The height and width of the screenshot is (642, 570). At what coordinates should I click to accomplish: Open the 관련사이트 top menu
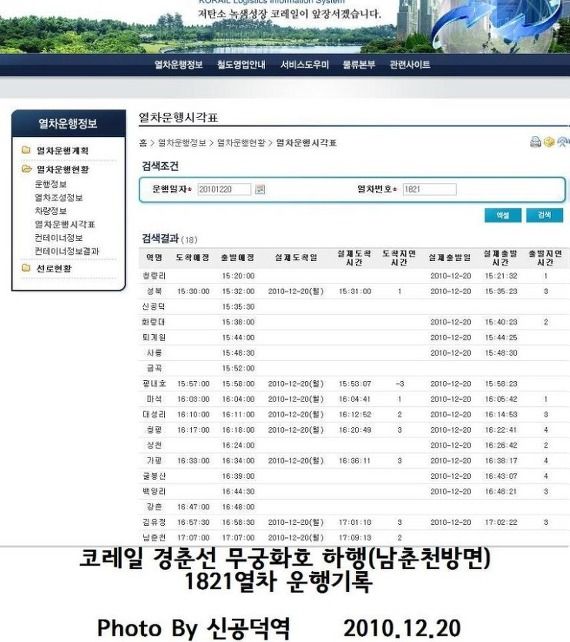pos(409,65)
